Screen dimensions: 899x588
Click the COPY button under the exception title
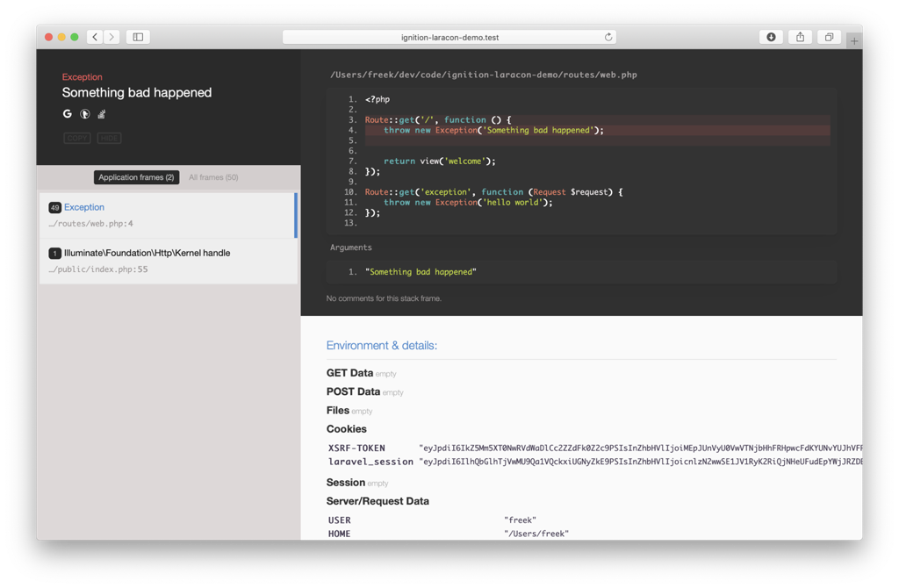click(77, 138)
